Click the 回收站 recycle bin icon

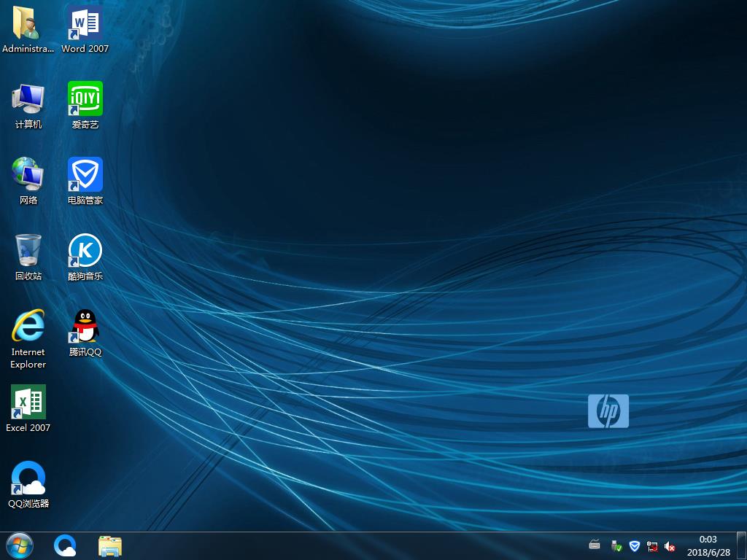28,251
